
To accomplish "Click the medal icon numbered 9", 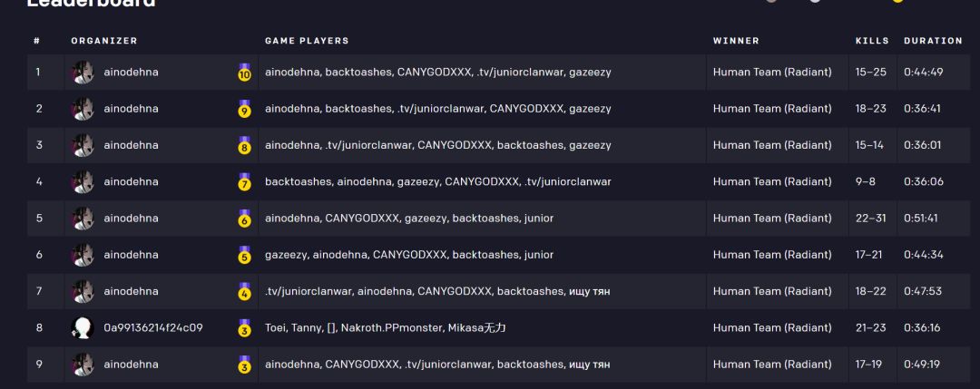I will pyautogui.click(x=244, y=110).
